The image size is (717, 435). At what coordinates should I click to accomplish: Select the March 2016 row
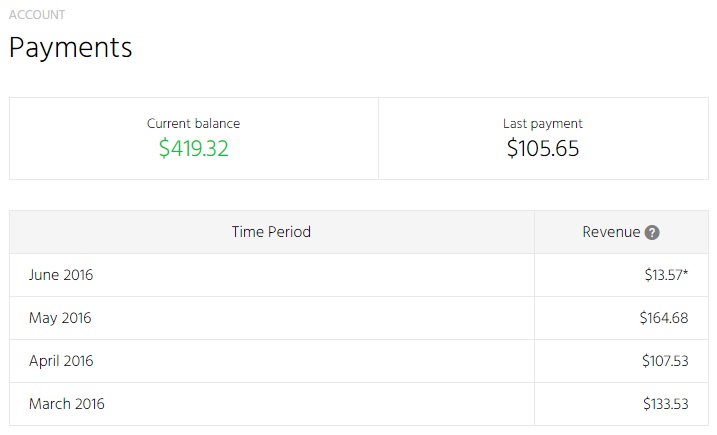click(359, 404)
